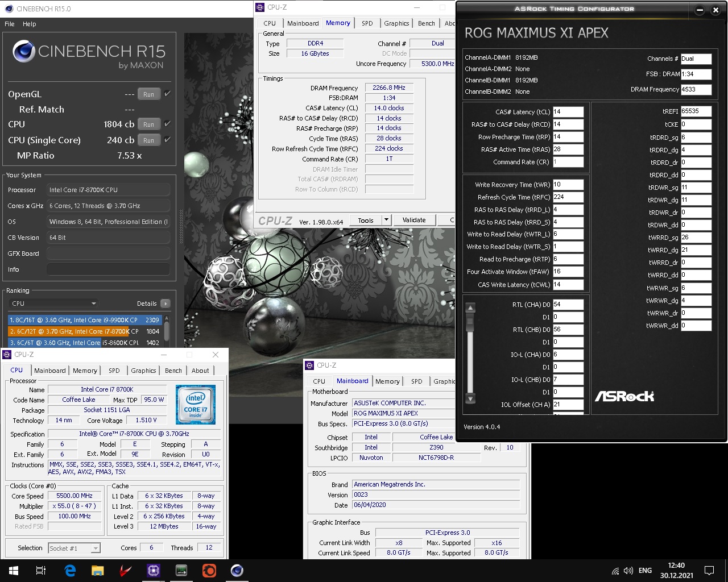Select the i5-8600K ranking entry

click(x=85, y=343)
